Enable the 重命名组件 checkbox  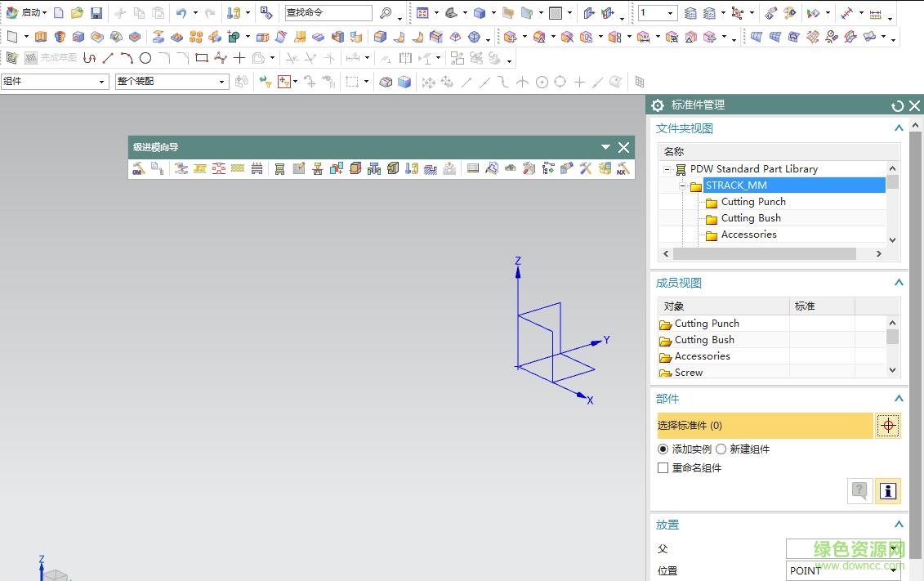(663, 468)
